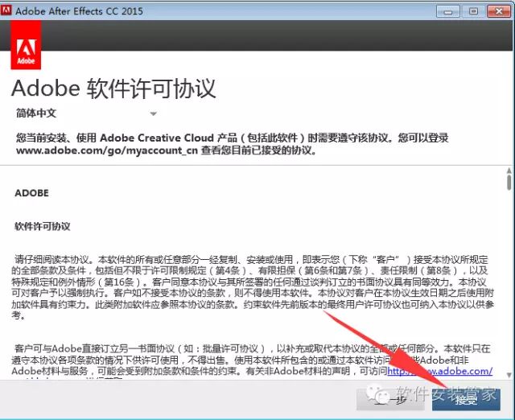Click the 接受 (Accept) button
515x420 pixels.
(x=465, y=398)
